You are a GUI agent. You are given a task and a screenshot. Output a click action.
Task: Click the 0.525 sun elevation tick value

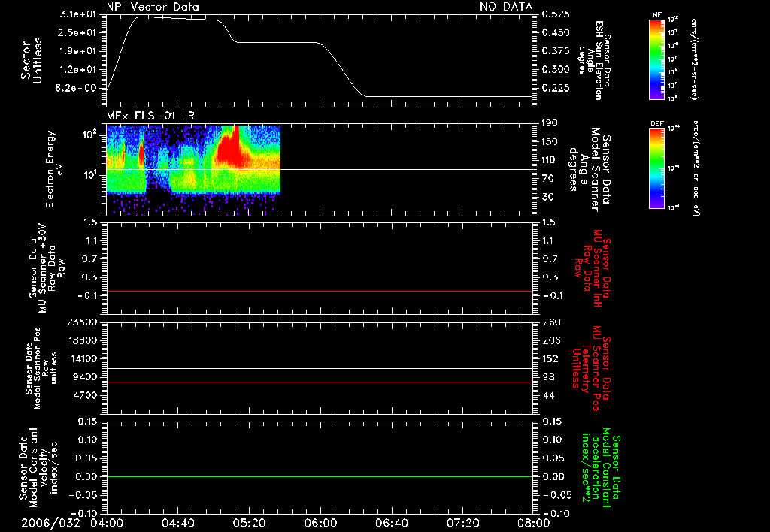[x=556, y=14]
